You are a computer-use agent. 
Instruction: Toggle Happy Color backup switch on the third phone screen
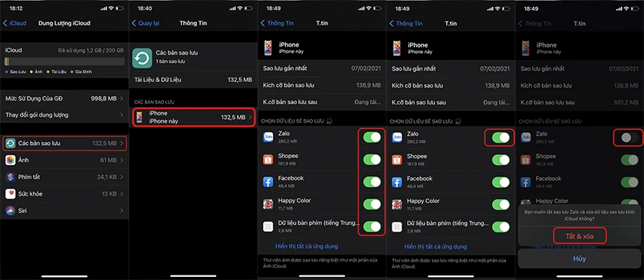coord(372,204)
